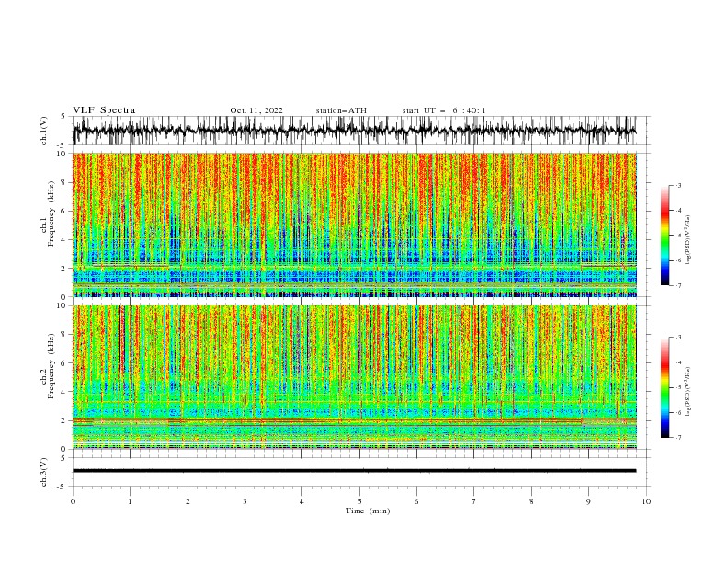Click the ch.2 spectrogram color scale bar
Image resolution: width=728 pixels, height=563 pixels.
pyautogui.click(x=665, y=387)
